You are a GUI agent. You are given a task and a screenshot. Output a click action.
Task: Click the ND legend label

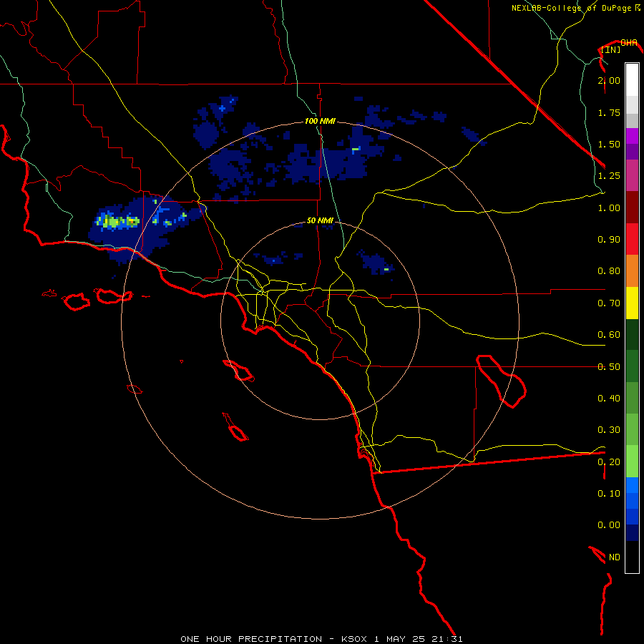(615, 557)
